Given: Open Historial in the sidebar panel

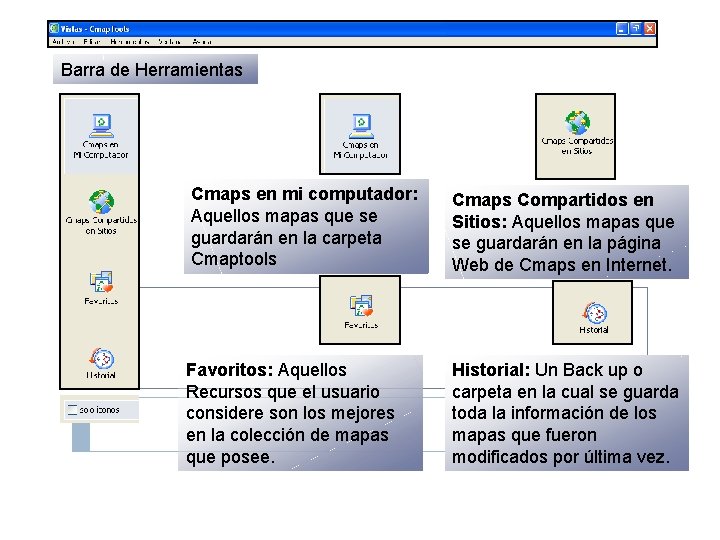Looking at the screenshot, I should click(101, 364).
